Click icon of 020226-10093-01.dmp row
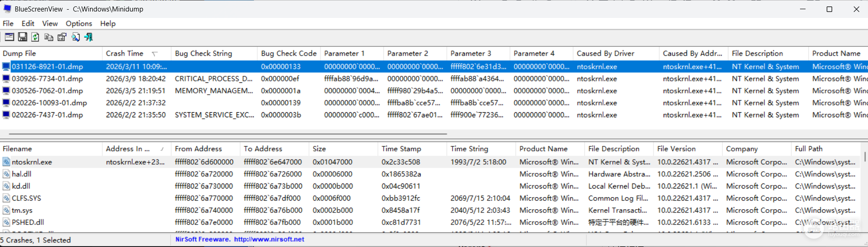Screen dimensions: 868x247 6,103
